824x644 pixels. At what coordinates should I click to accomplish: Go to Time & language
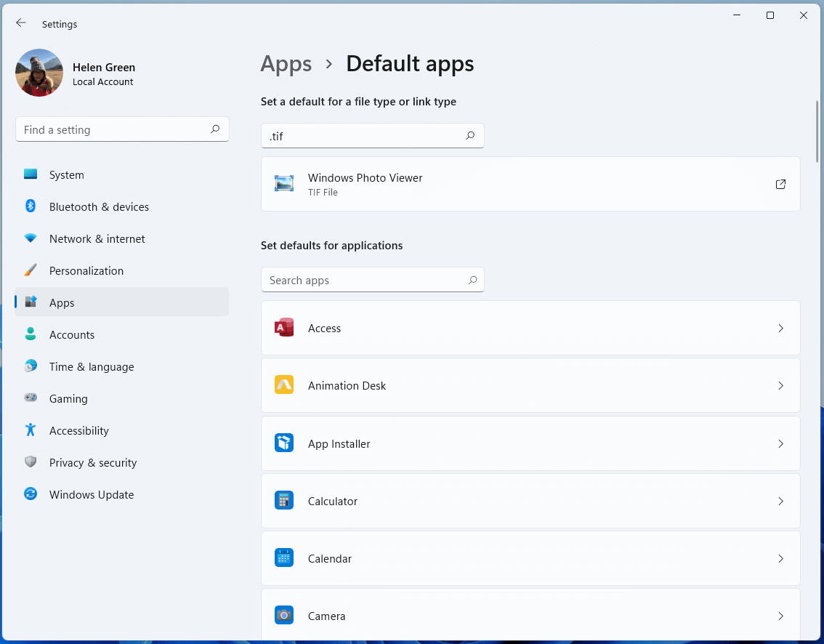(x=122, y=366)
